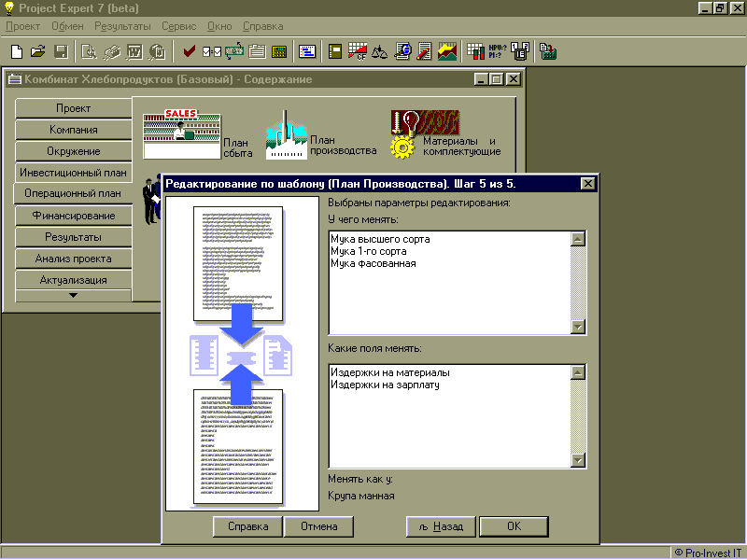
Task: Select the Финансирование section tab
Action: click(74, 216)
